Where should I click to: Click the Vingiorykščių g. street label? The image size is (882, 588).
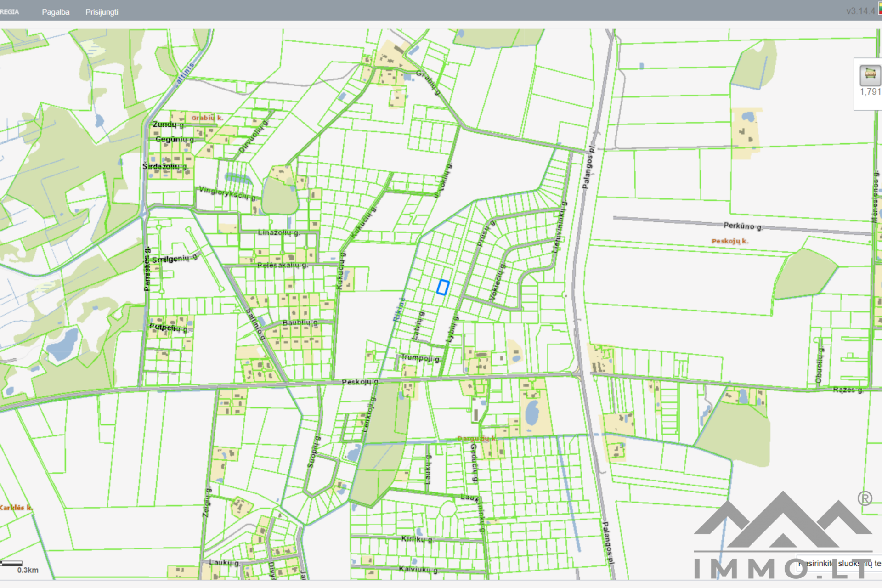tap(228, 193)
